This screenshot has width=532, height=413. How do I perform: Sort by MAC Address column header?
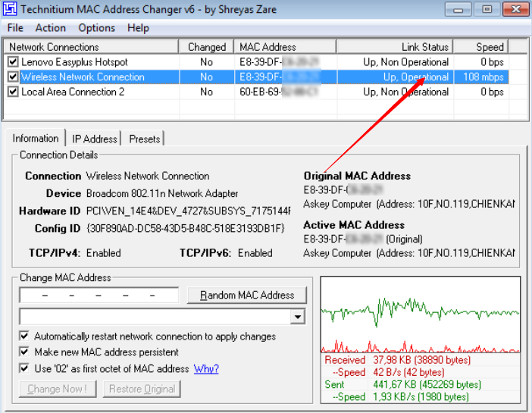coord(285,47)
